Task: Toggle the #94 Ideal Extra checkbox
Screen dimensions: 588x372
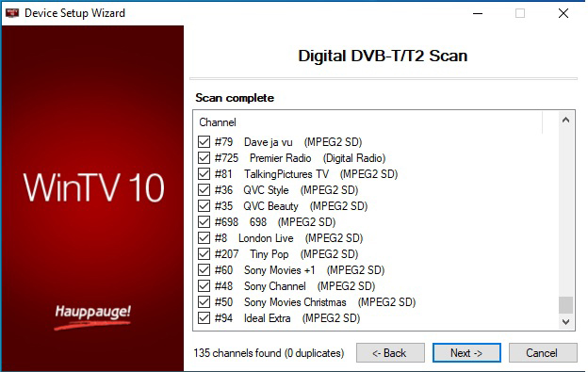Action: click(x=204, y=318)
